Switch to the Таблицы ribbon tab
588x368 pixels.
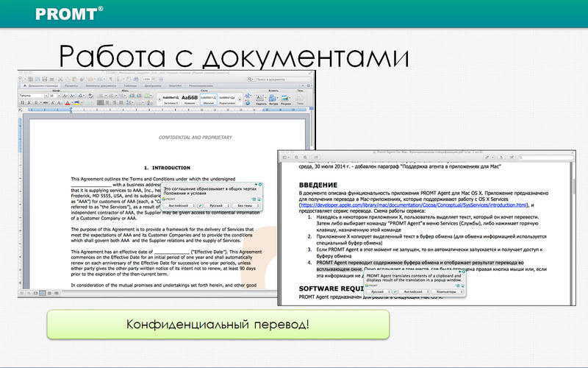tap(130, 85)
